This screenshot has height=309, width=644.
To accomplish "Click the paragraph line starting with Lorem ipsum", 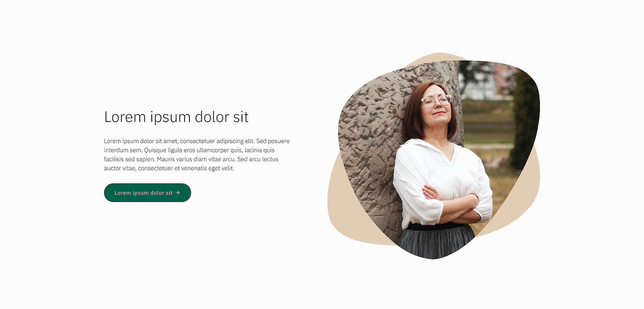I will click(197, 141).
